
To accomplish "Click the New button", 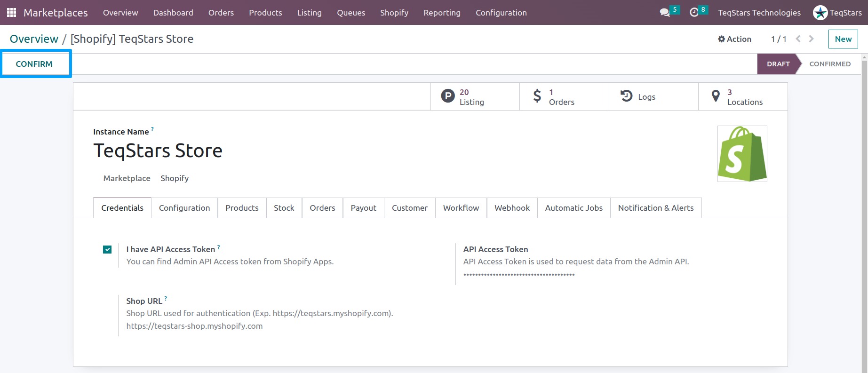I will [x=843, y=39].
